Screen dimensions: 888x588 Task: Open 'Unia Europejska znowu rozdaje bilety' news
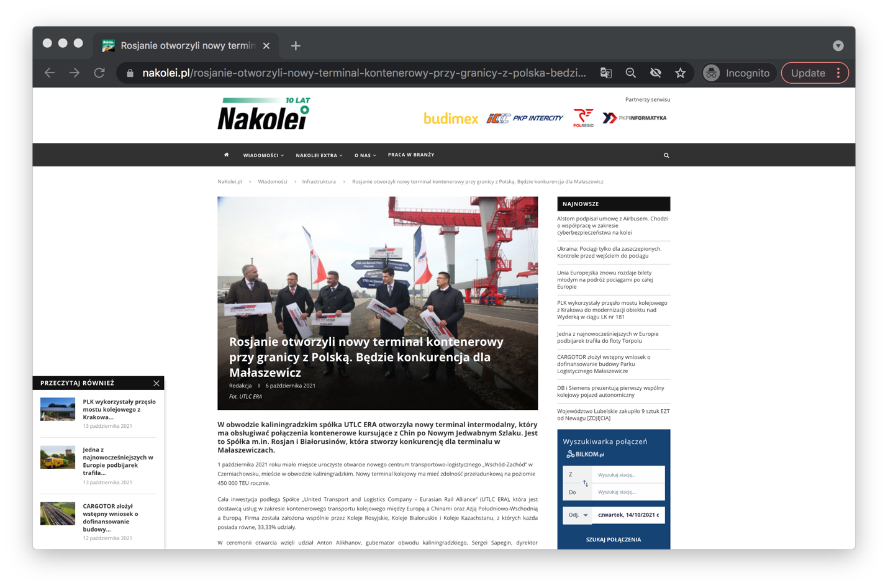point(605,279)
